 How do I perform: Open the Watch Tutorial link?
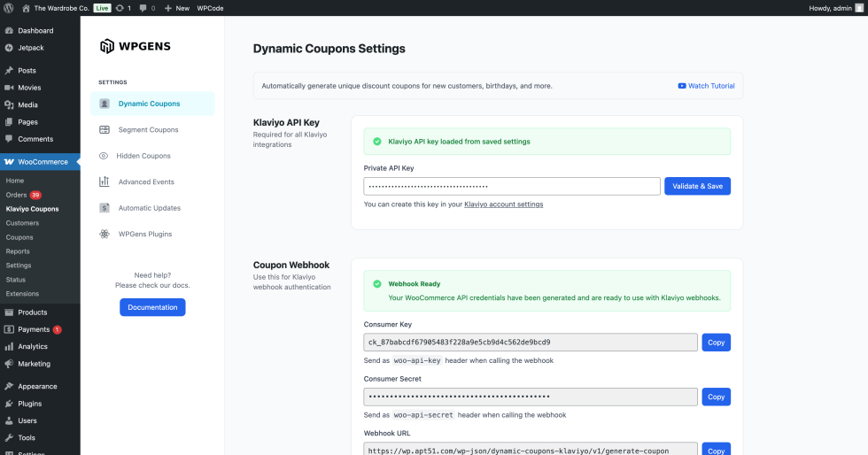point(707,86)
